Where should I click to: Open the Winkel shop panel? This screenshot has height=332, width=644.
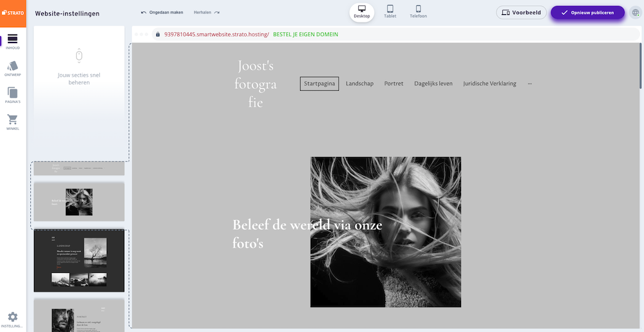[x=13, y=122]
